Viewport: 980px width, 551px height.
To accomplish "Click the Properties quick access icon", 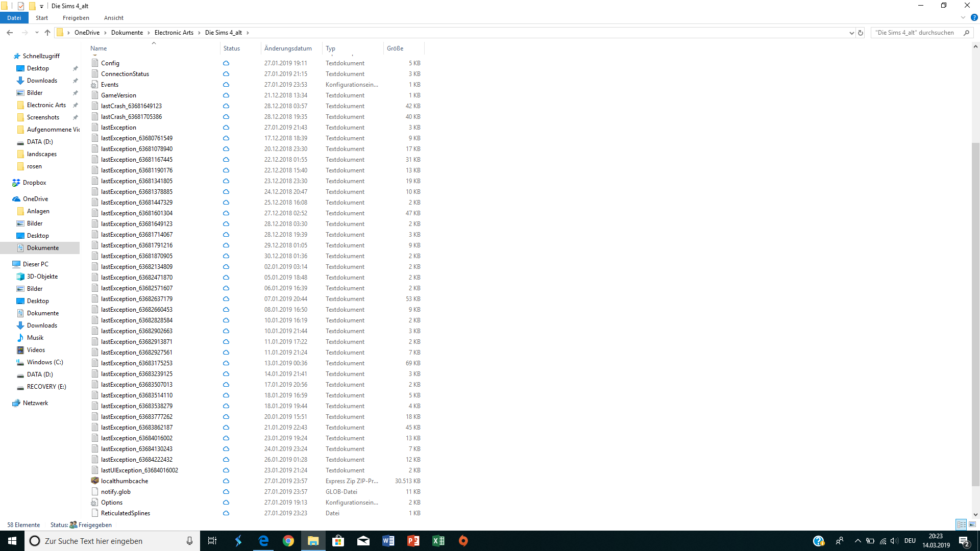I will [21, 6].
